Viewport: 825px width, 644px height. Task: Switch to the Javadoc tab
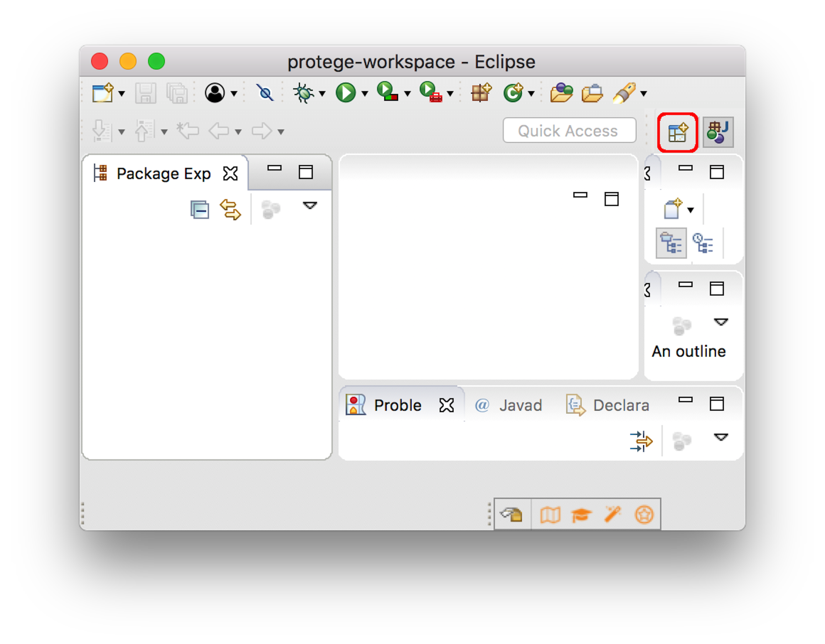508,406
